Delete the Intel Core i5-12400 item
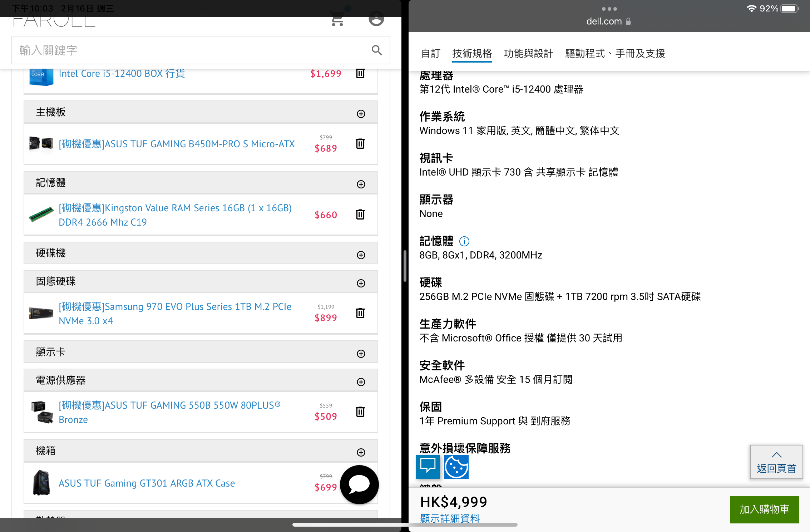This screenshot has width=810, height=532. (360, 73)
